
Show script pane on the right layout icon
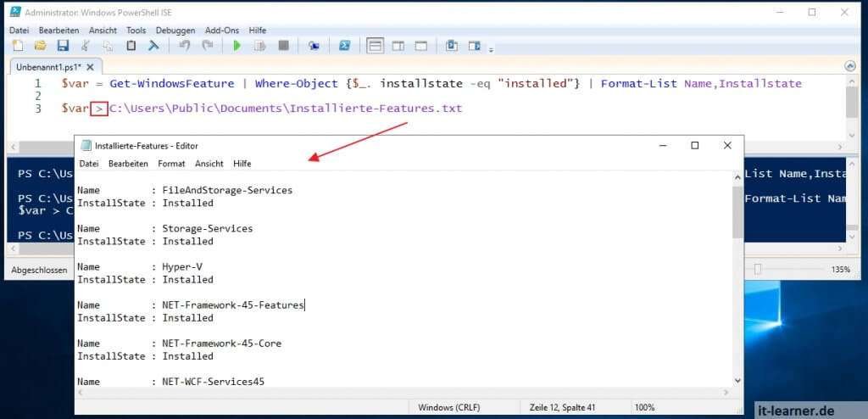tap(398, 46)
